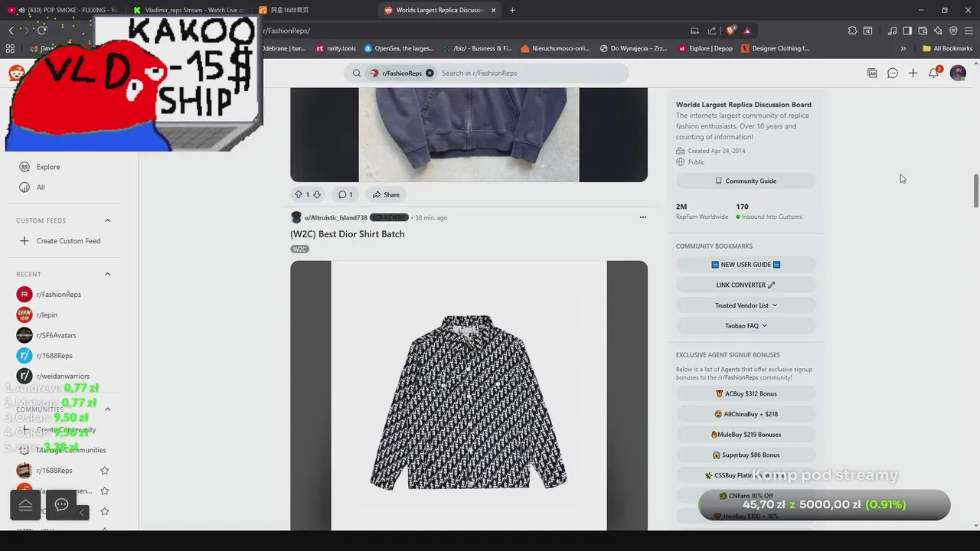Open the browser hamburger menu
The height and width of the screenshot is (551, 980).
[969, 31]
